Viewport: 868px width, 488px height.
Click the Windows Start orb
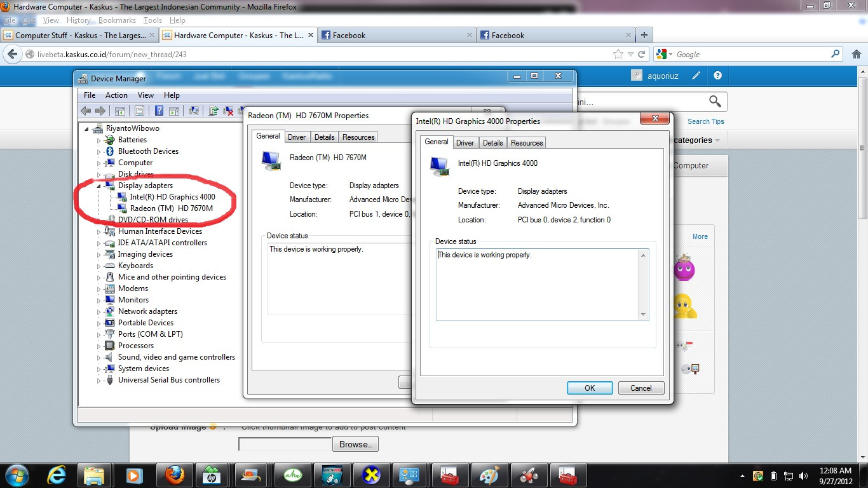click(17, 475)
